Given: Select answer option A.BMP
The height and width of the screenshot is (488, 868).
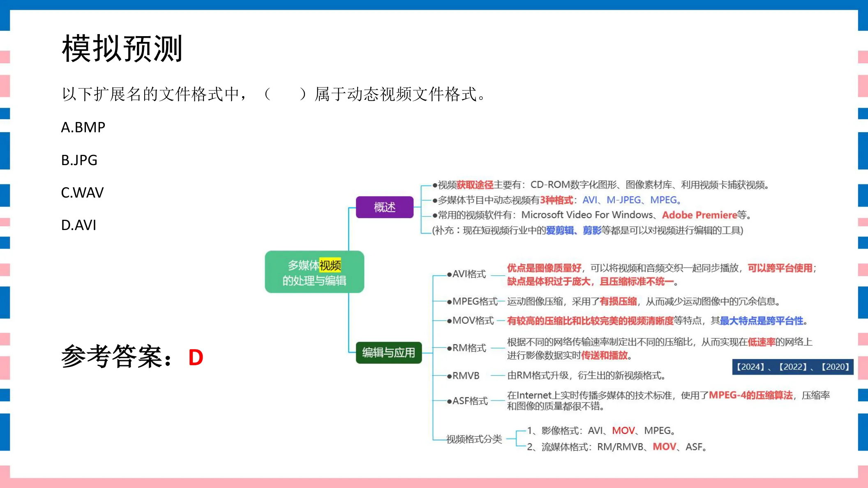Looking at the screenshot, I should (x=83, y=127).
